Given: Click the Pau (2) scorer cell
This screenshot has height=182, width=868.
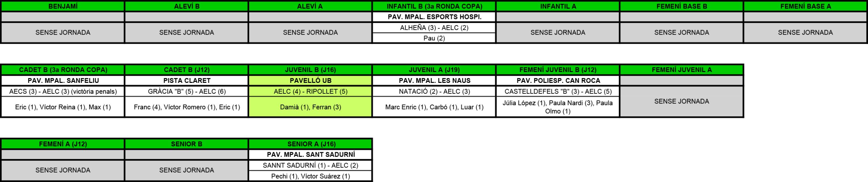Looking at the screenshot, I should point(434,38).
